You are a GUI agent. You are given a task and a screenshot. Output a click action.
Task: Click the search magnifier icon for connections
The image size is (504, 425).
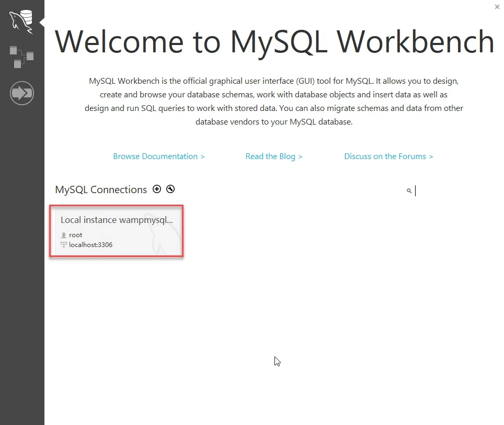coord(409,191)
